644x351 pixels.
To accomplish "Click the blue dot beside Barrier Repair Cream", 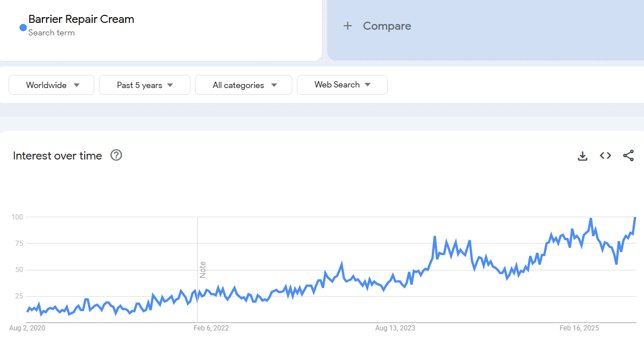I will pyautogui.click(x=23, y=27).
